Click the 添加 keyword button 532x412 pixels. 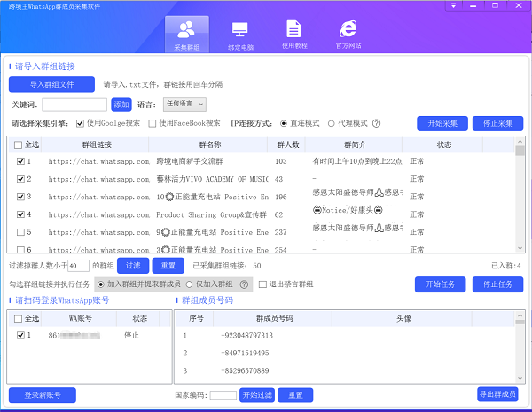coord(121,105)
